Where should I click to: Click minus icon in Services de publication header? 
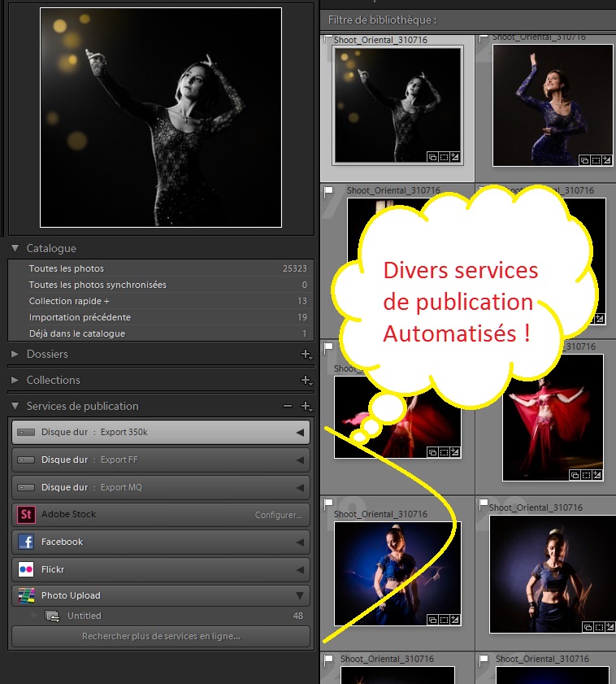tap(287, 406)
